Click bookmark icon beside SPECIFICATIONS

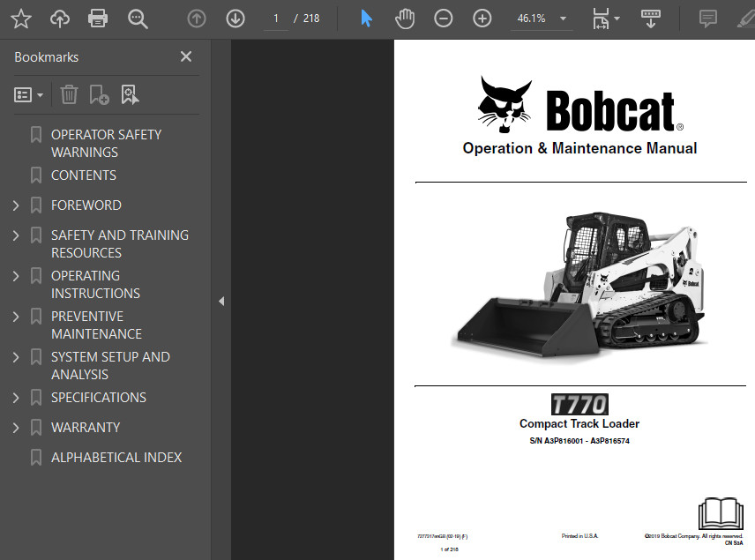coord(35,398)
